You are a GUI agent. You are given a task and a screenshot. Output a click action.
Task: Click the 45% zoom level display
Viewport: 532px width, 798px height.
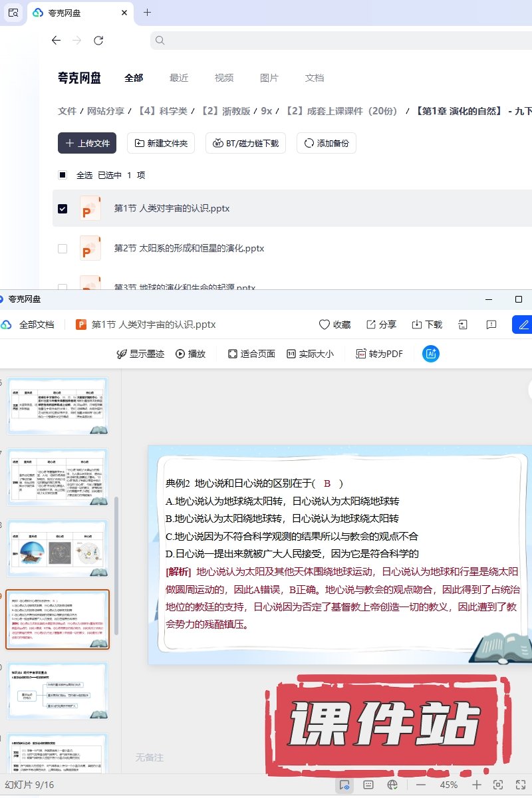coord(449,785)
